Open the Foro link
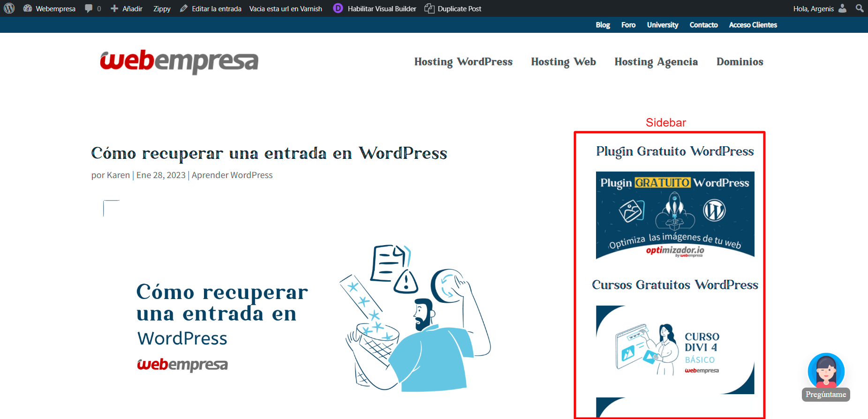The image size is (868, 419). point(628,25)
